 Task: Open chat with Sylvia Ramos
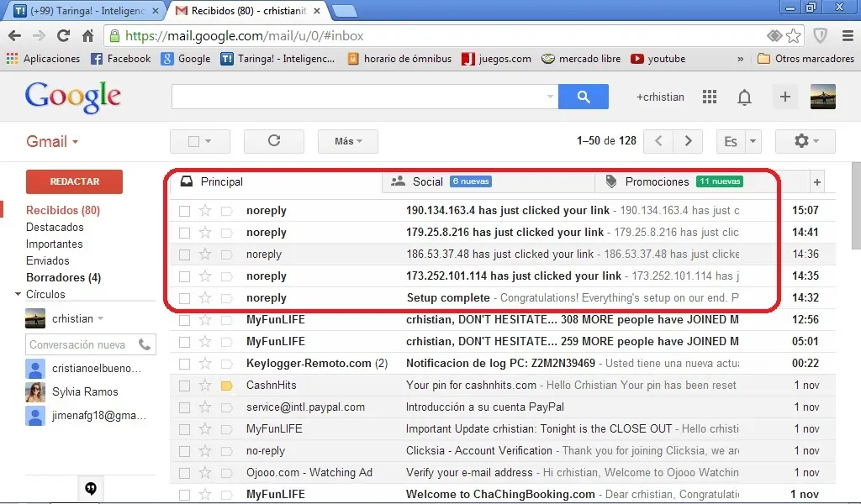pyautogui.click(x=85, y=391)
